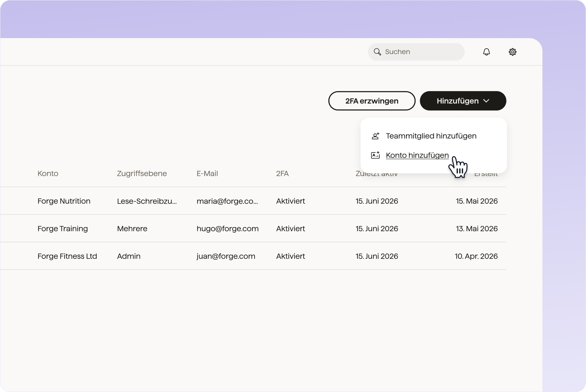Collapse the Hinzufügen dropdown chevron
This screenshot has width=586, height=392.
pos(486,101)
